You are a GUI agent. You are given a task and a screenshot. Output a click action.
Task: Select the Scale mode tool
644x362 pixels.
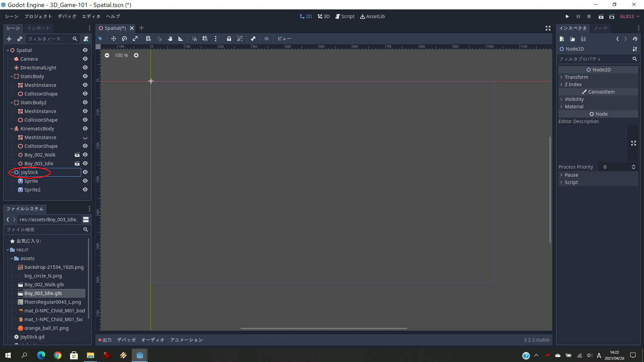[135, 39]
